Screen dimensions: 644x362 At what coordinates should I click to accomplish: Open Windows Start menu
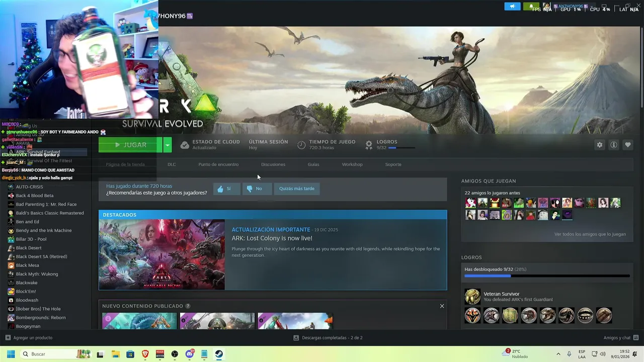(x=11, y=354)
